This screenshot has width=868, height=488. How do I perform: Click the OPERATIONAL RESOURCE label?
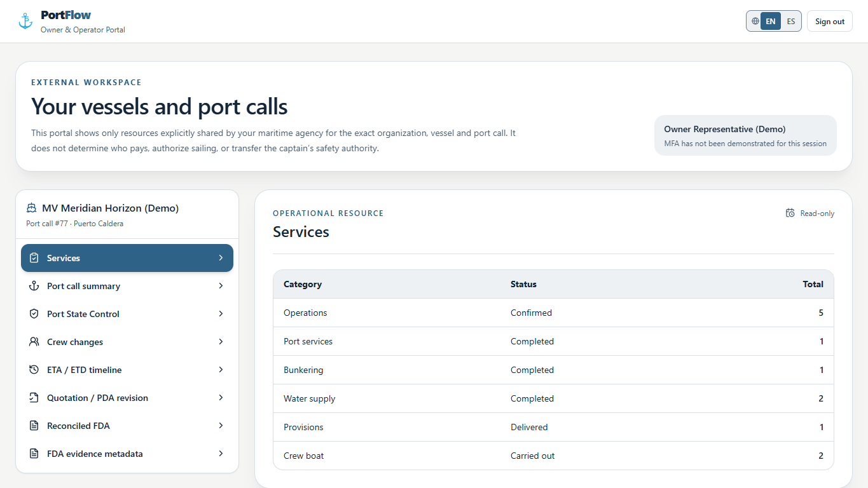tap(328, 213)
